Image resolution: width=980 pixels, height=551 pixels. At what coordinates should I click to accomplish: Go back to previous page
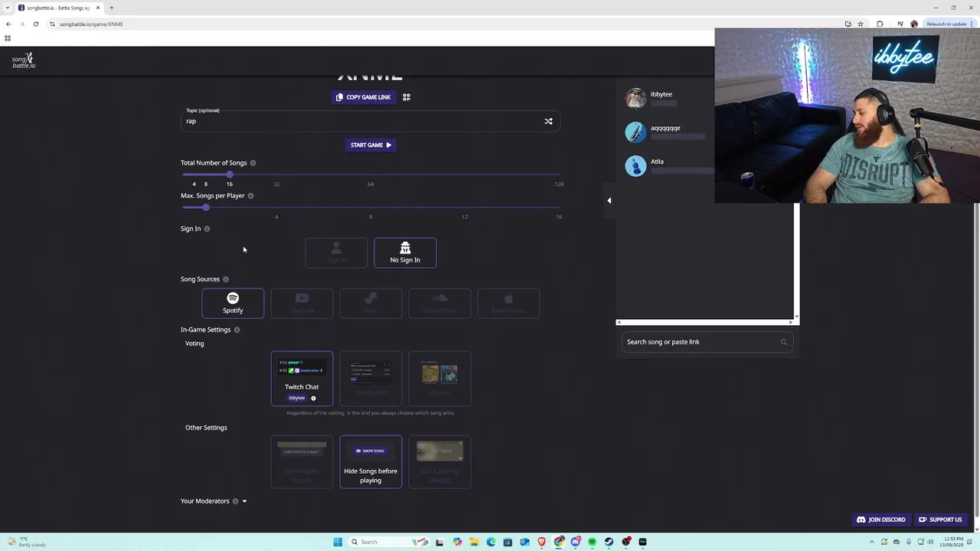tap(8, 24)
